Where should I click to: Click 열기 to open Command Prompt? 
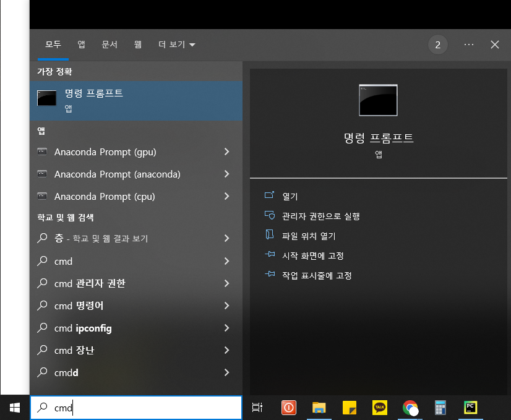click(x=290, y=197)
